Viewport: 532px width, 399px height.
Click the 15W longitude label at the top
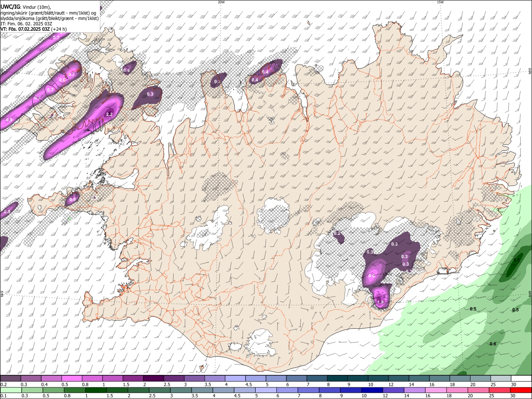(440, 2)
